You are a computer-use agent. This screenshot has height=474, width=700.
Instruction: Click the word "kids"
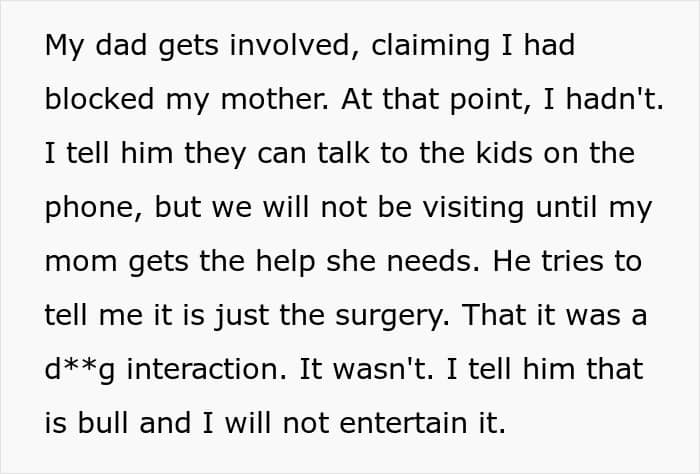click(x=504, y=153)
